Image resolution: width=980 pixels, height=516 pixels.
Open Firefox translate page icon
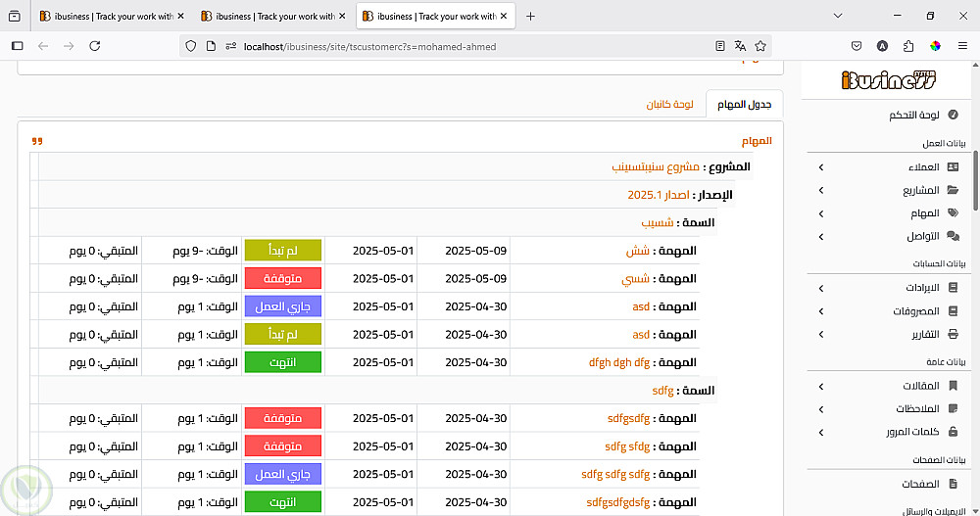coord(740,46)
